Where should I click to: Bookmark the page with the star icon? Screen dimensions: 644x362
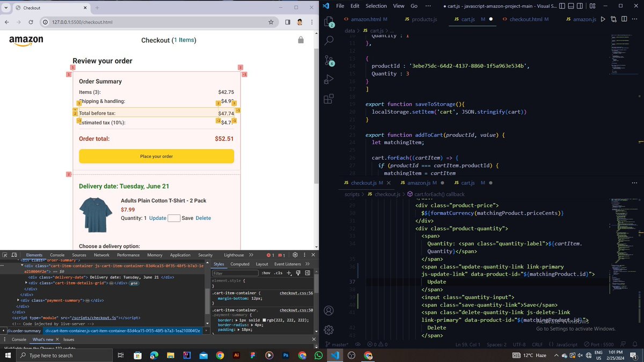coord(271,23)
